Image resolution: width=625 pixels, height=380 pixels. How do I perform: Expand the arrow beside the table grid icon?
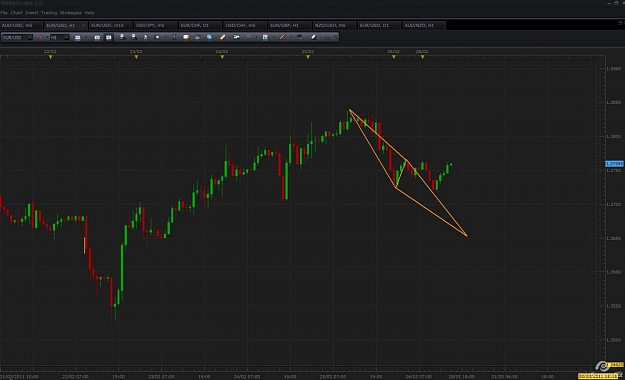(x=273, y=37)
